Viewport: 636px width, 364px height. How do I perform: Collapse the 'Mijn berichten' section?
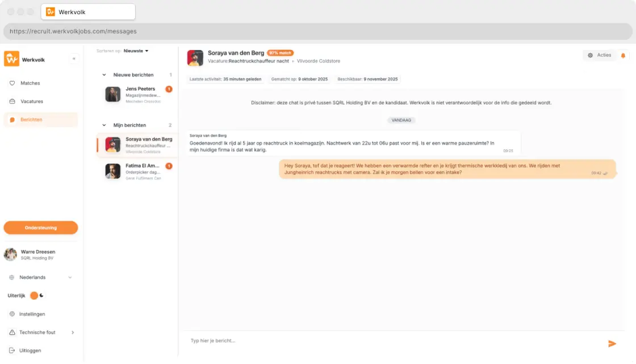[x=105, y=125]
